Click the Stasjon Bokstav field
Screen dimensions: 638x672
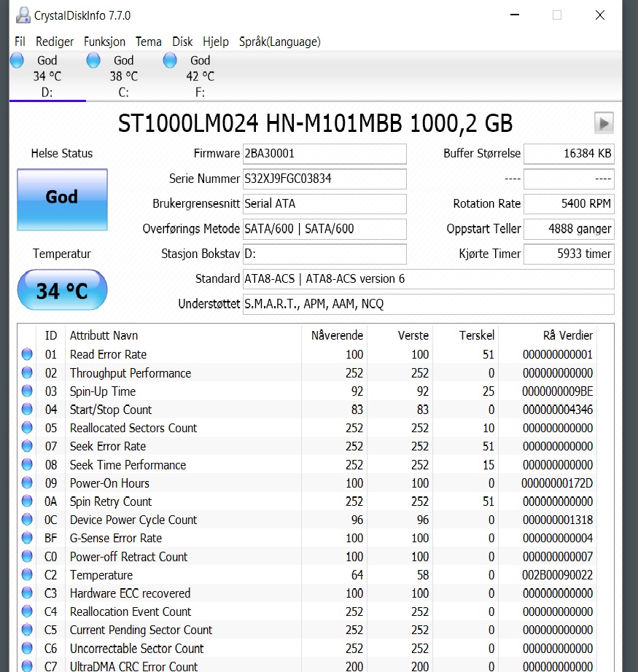324,254
